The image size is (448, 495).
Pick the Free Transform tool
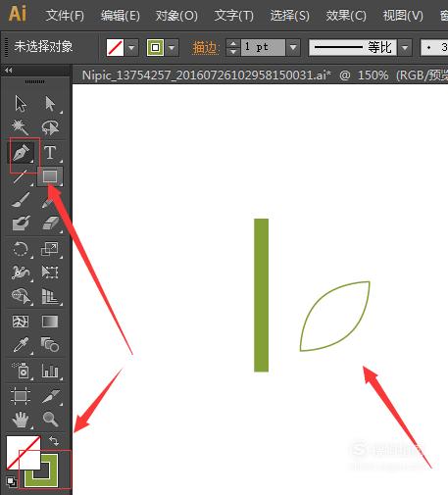click(x=50, y=272)
